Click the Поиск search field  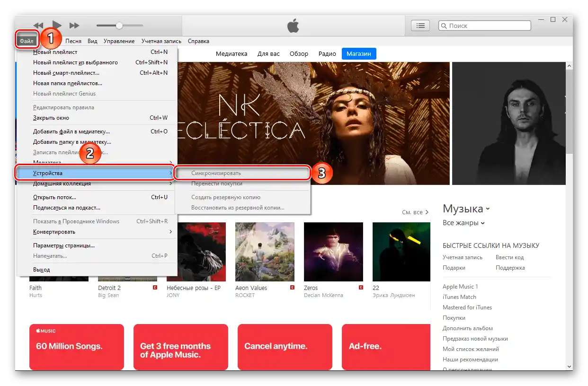[x=485, y=26]
